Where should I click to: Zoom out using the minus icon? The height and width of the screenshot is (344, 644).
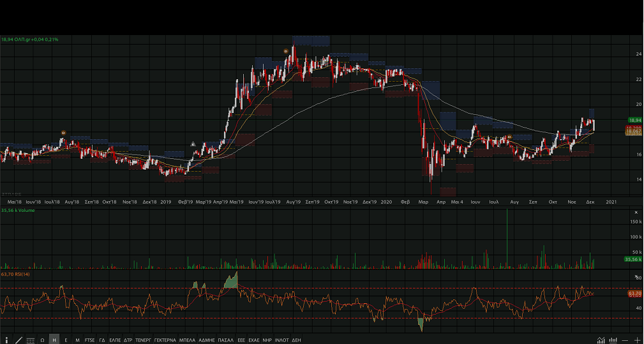625,340
